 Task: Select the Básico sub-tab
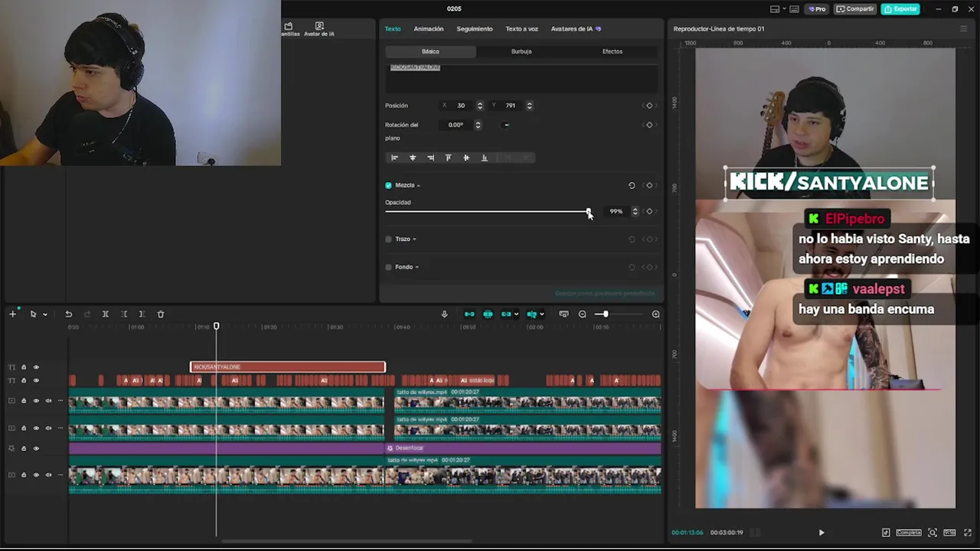click(430, 51)
